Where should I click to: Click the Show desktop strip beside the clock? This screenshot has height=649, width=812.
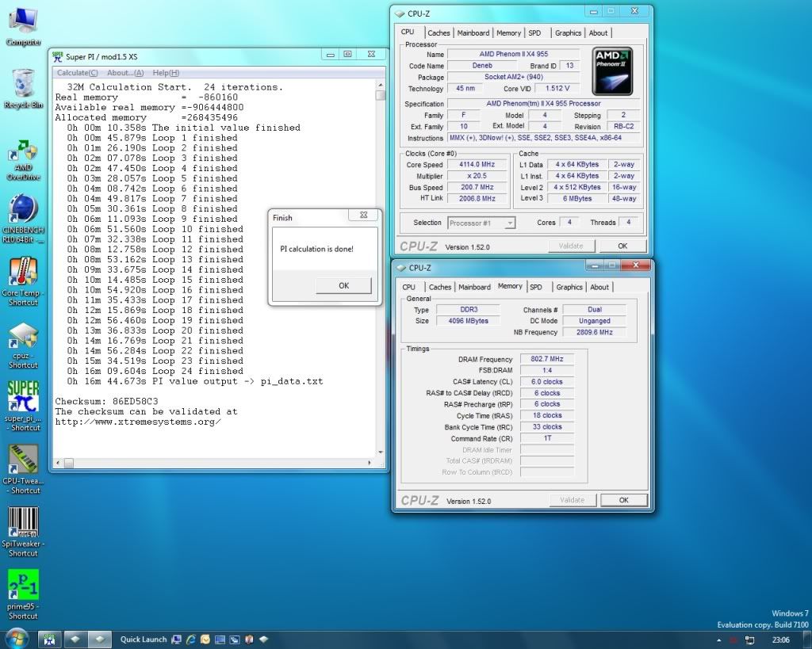808,640
